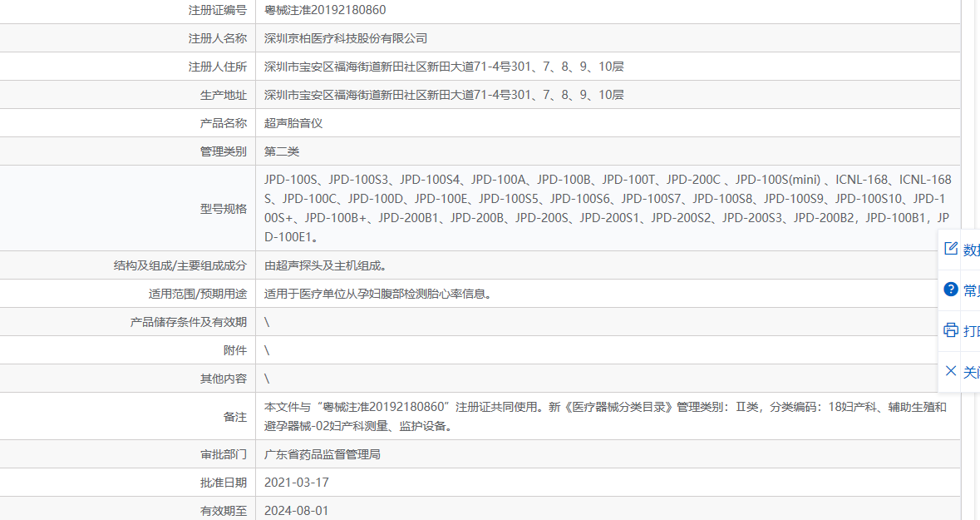The image size is (980, 520).
Task: Click the 备注 label
Action: 235,417
